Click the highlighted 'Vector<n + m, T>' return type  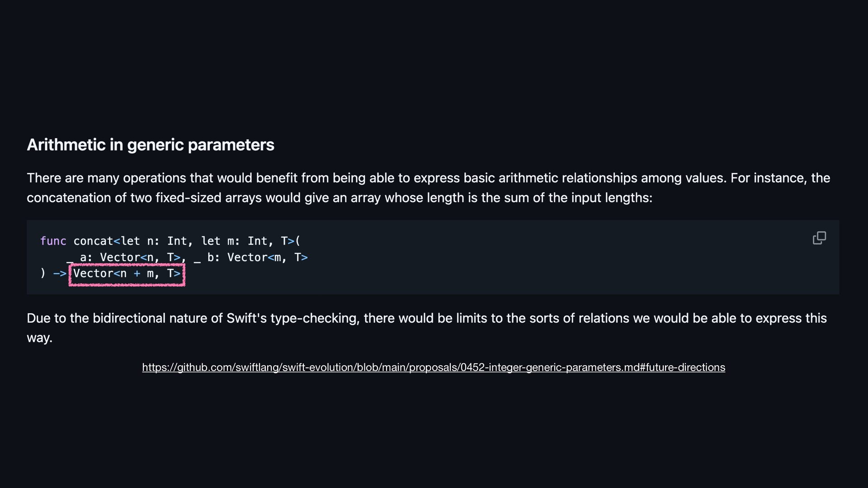tap(127, 273)
